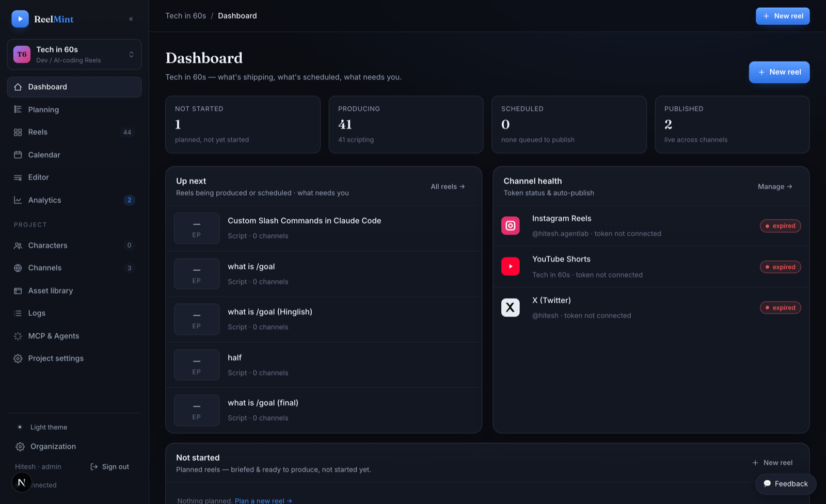Click the Scheduled stat card
826x504 pixels.
click(x=569, y=124)
